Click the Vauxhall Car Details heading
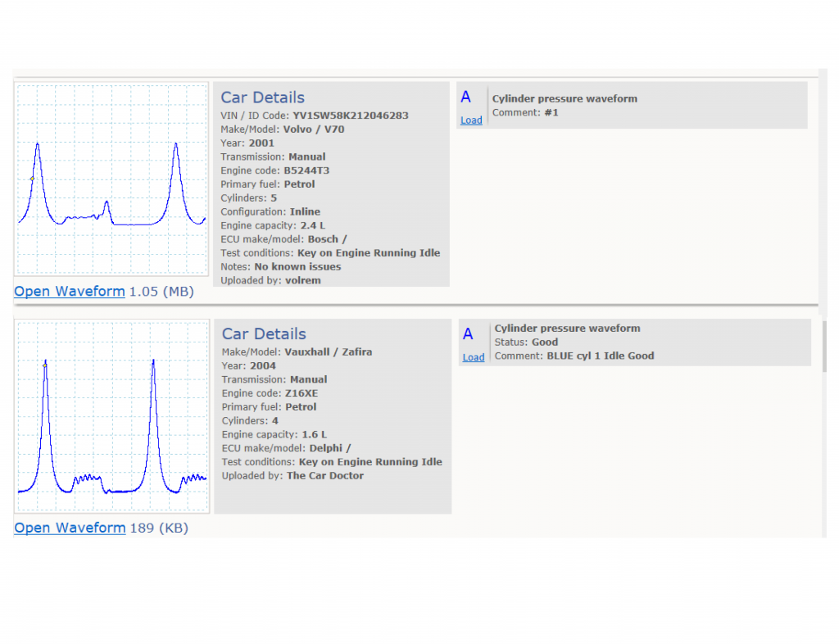 click(x=265, y=333)
